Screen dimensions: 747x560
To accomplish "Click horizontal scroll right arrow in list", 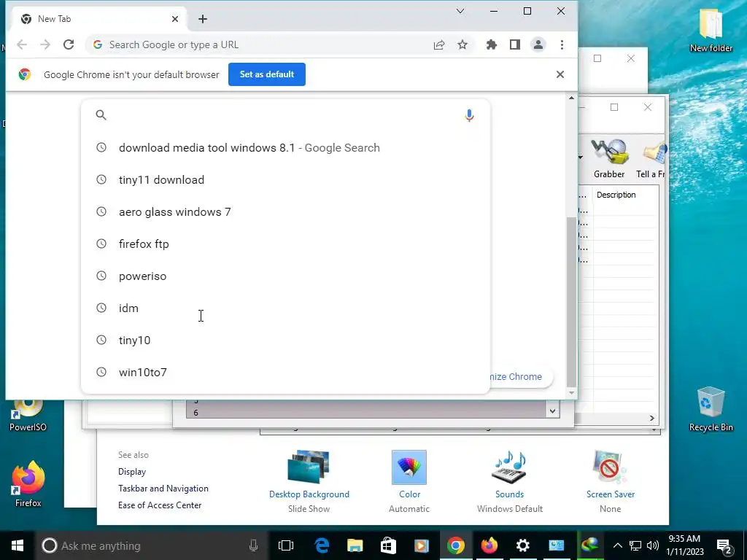I will click(x=651, y=418).
